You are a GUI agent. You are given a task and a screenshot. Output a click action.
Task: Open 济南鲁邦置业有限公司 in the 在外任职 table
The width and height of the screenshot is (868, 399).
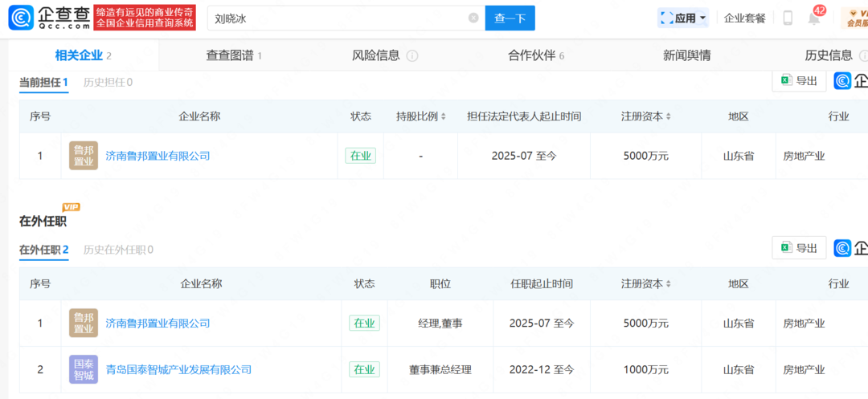[x=158, y=323]
